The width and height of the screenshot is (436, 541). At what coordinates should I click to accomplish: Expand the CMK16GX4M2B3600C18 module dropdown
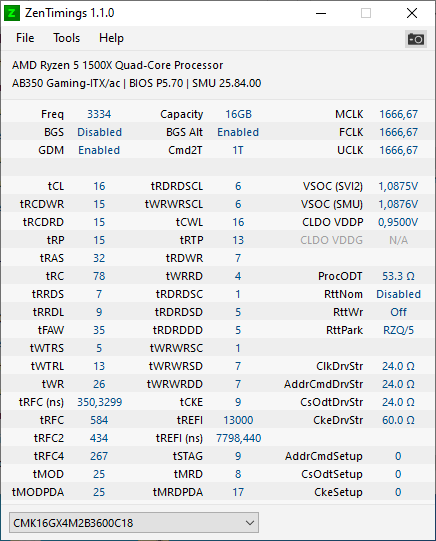[134, 523]
